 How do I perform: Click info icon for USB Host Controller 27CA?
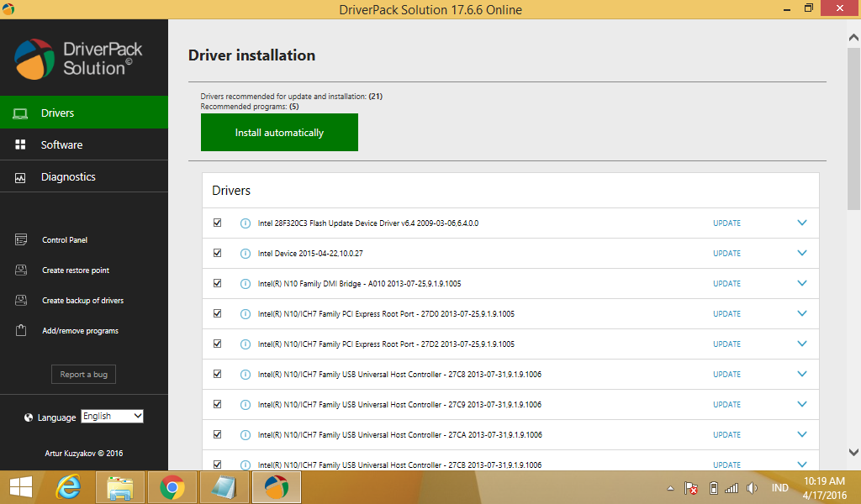pos(246,434)
